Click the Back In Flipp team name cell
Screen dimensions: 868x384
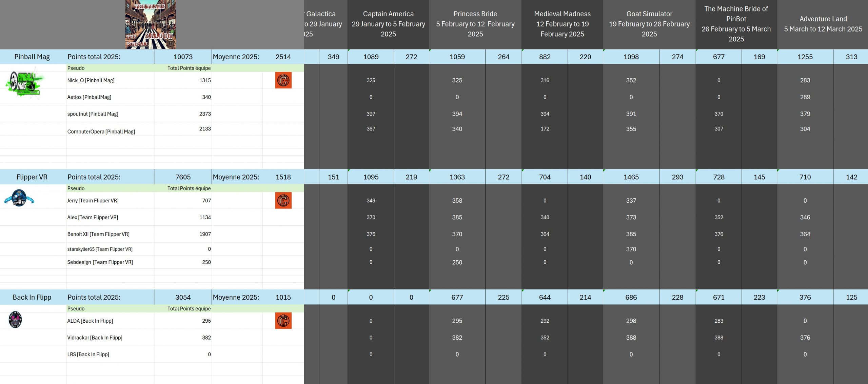32,297
